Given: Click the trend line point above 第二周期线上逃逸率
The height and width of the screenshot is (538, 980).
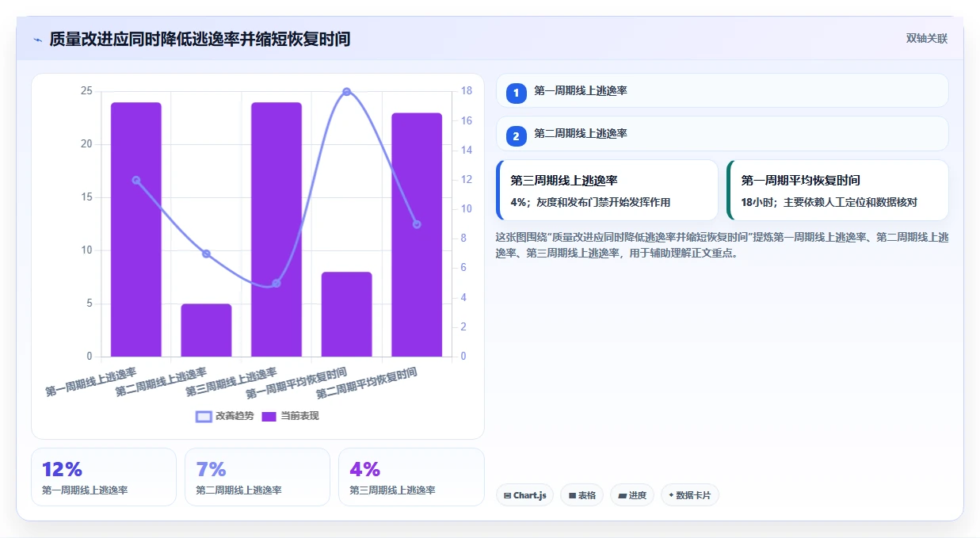Looking at the screenshot, I should (x=206, y=254).
